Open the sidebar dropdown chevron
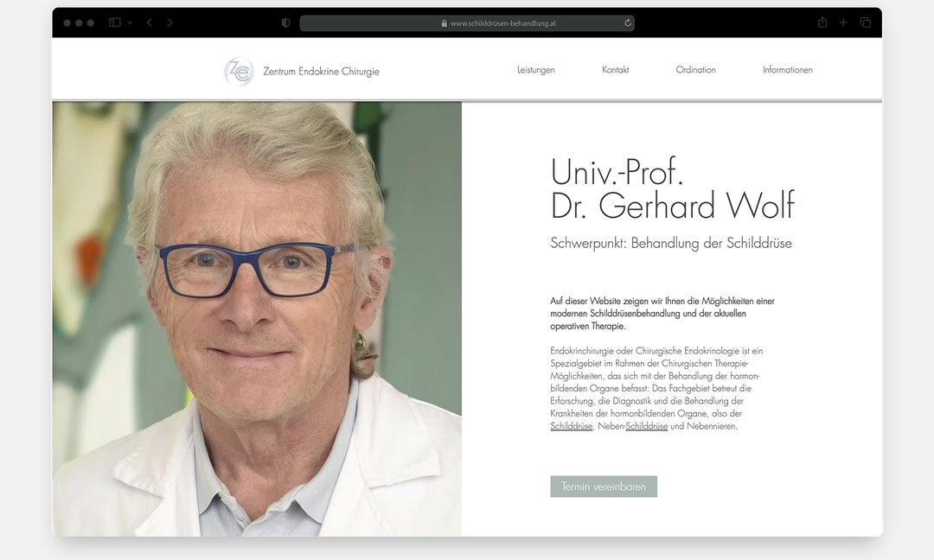Viewport: 934px width, 560px height. [x=130, y=22]
